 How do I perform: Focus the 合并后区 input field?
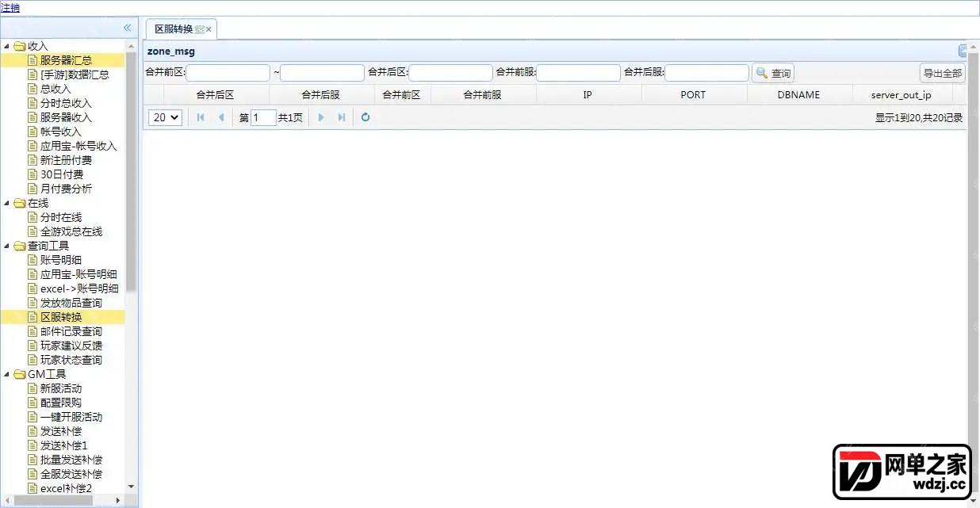451,73
